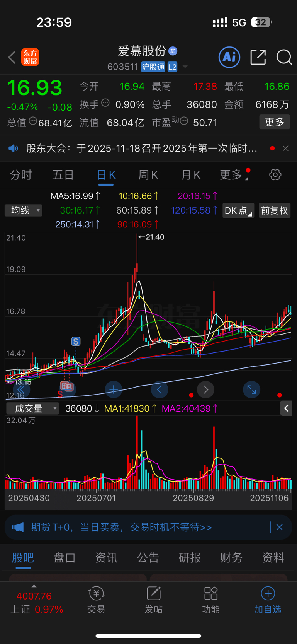Open the 交易 trade icon
This screenshot has width=297, height=644.
(96, 600)
